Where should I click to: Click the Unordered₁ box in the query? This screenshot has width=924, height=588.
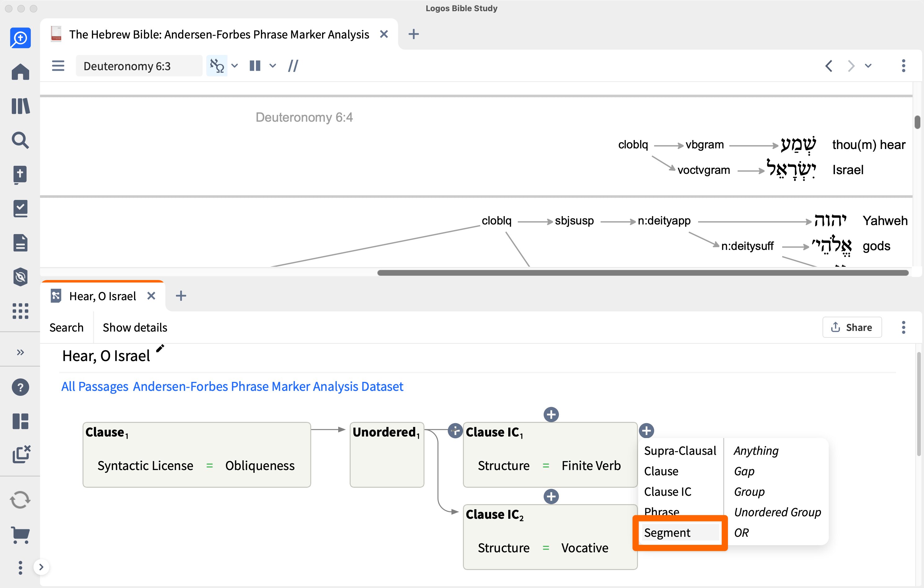tap(387, 455)
